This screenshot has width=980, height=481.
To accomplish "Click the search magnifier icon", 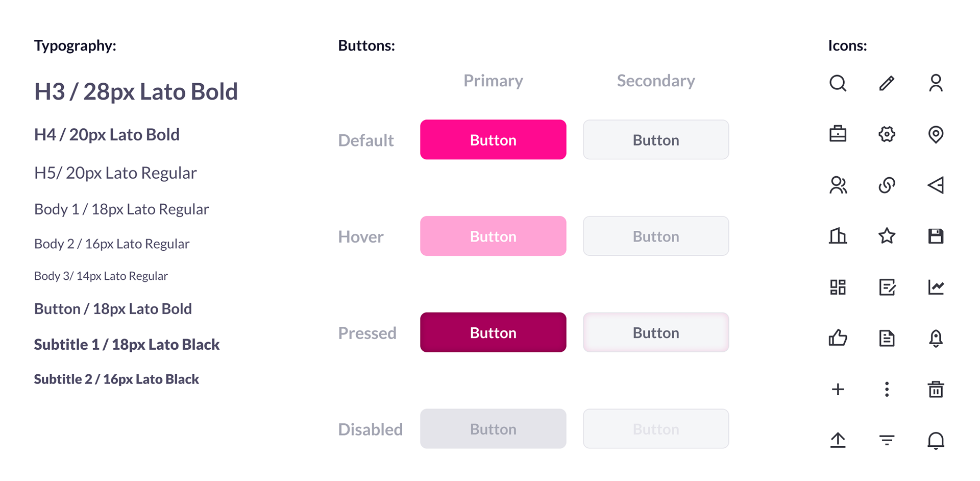I will click(x=838, y=83).
